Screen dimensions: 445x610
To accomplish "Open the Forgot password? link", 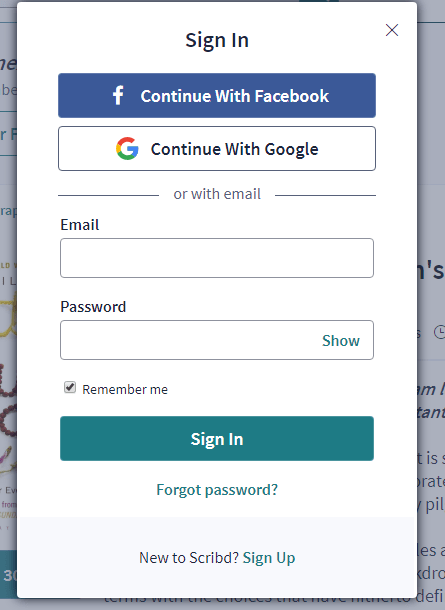I will pos(217,490).
